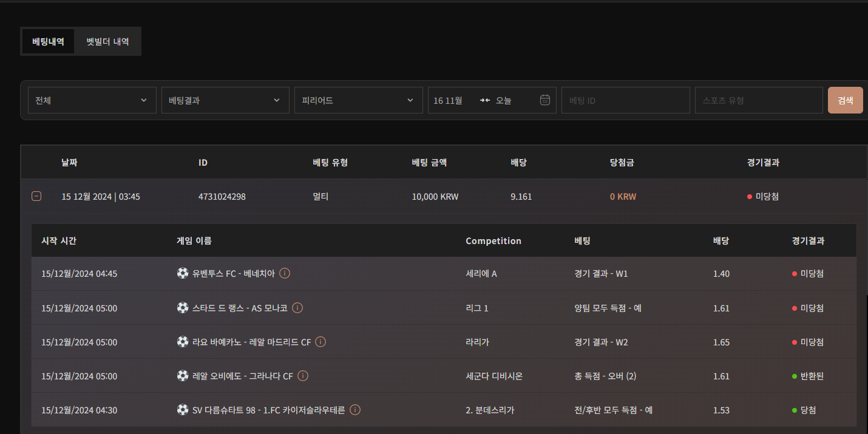This screenshot has width=868, height=434.
Task: Switch to the 벳빌더 내역 tab
Action: 107,42
